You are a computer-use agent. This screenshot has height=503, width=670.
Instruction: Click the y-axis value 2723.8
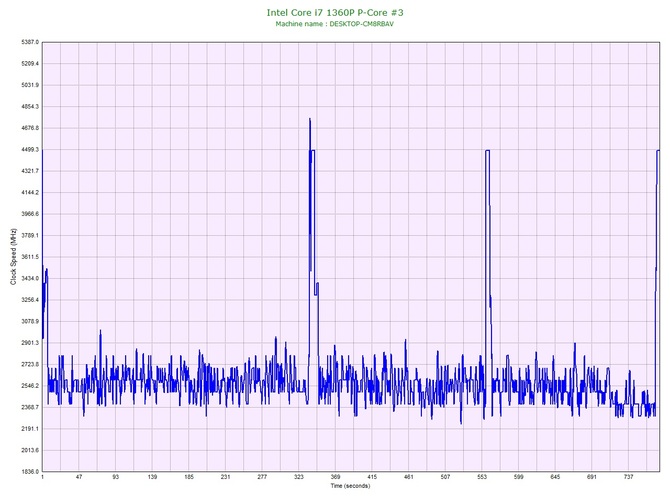[x=30, y=365]
